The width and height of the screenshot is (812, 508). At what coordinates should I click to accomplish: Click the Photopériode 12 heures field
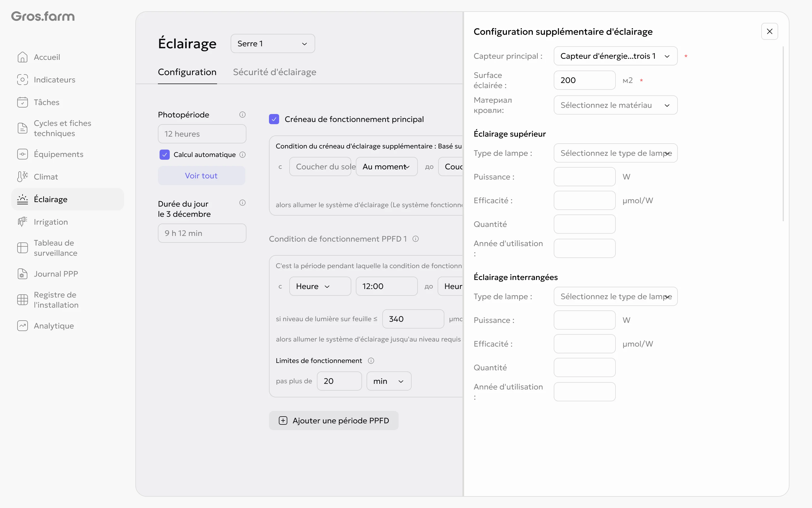click(202, 134)
